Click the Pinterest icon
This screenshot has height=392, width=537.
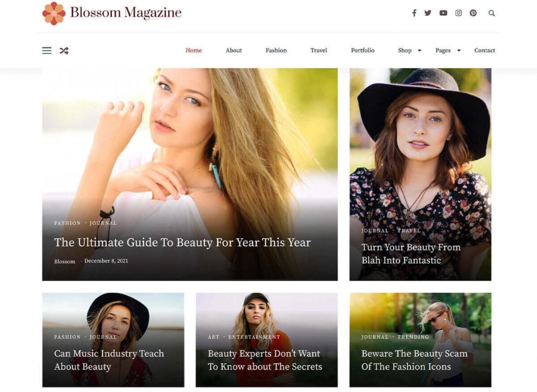[x=473, y=13]
